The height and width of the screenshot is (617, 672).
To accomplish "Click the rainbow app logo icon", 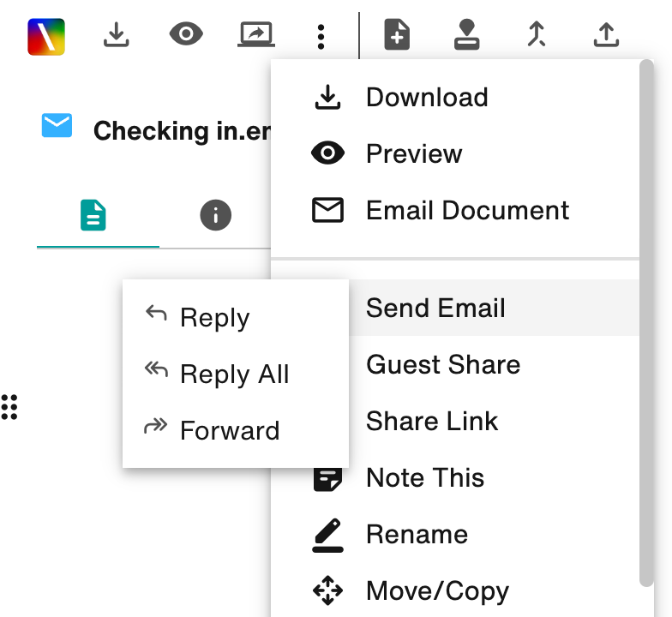I will tap(46, 36).
